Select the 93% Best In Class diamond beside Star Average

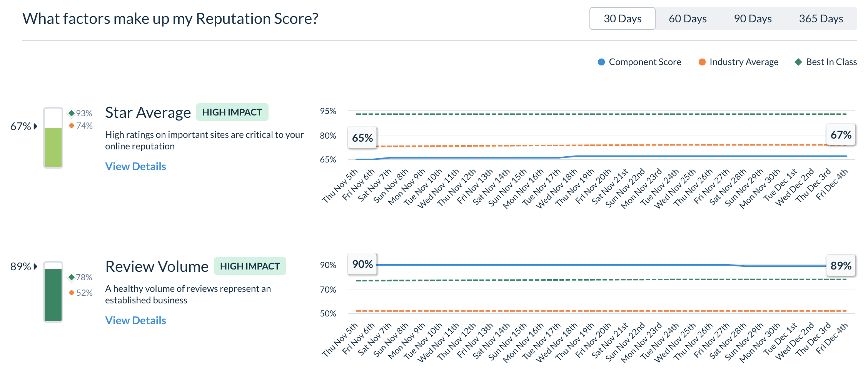pos(71,113)
